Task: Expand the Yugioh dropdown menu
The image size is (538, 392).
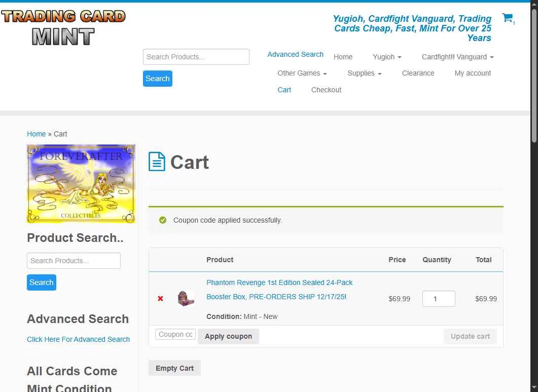Action: (x=387, y=57)
